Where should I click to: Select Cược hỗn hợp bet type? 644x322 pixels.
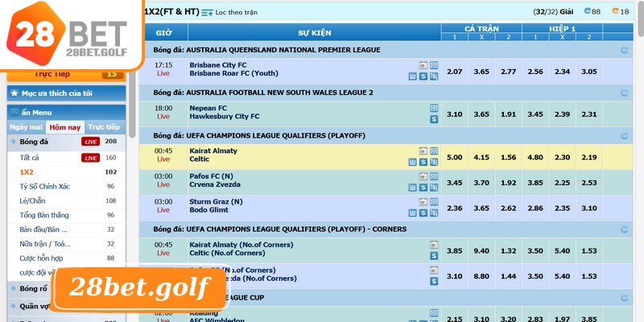click(x=67, y=258)
